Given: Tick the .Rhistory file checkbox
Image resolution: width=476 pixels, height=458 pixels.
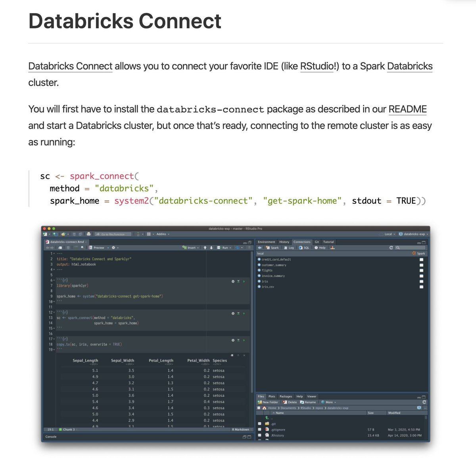Looking at the screenshot, I should [x=260, y=435].
